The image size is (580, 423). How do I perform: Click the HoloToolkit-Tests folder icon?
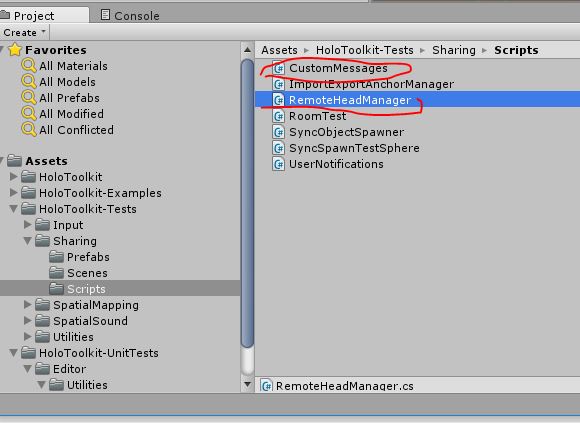pos(28,209)
